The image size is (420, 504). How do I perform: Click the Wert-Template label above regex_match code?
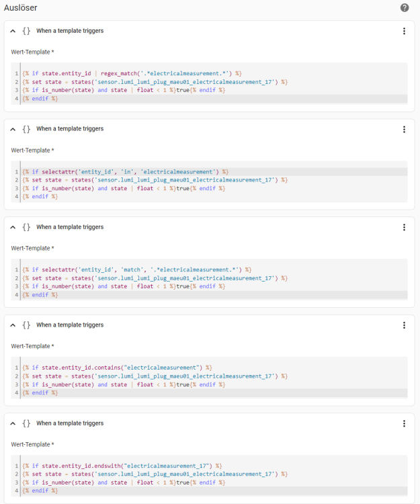(x=32, y=52)
